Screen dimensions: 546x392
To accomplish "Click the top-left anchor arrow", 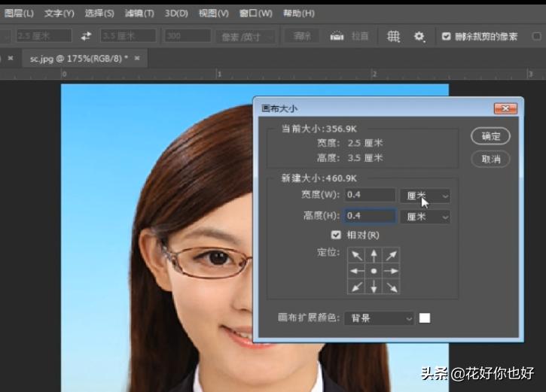I will [x=356, y=256].
